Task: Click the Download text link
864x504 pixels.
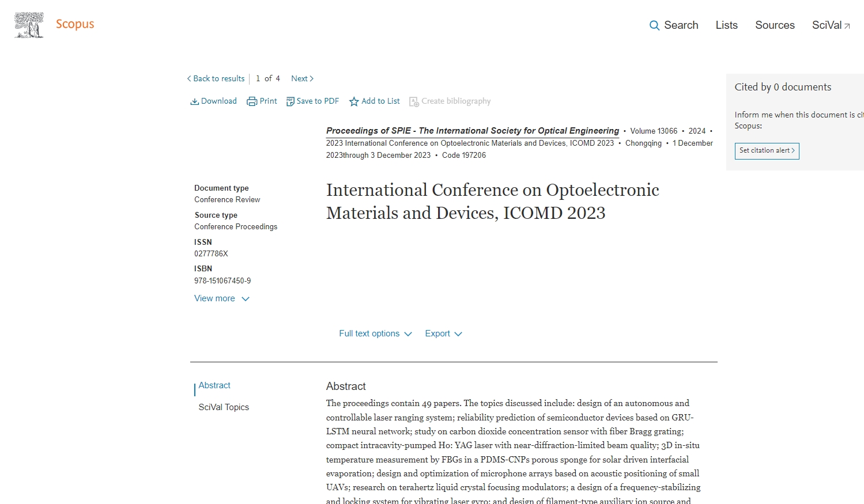Action: (x=219, y=101)
